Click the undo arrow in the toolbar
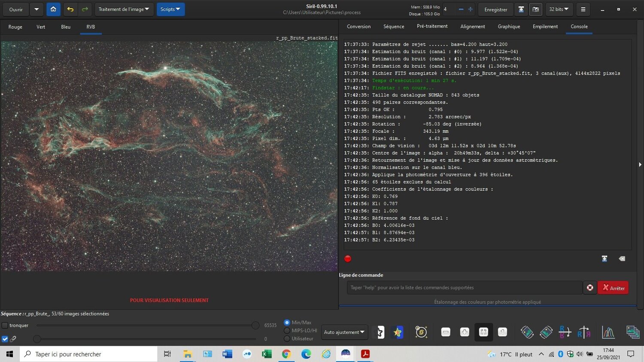644x362 pixels. pos(70,9)
